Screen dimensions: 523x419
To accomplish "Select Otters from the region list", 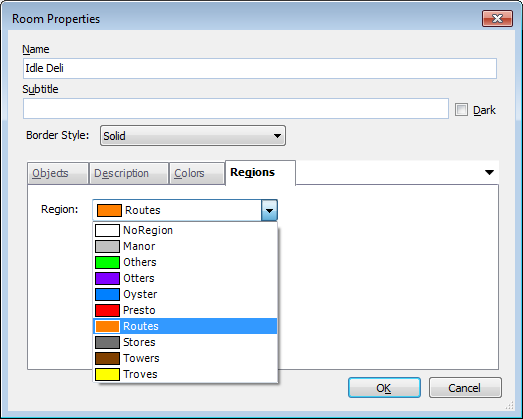I will click(185, 278).
